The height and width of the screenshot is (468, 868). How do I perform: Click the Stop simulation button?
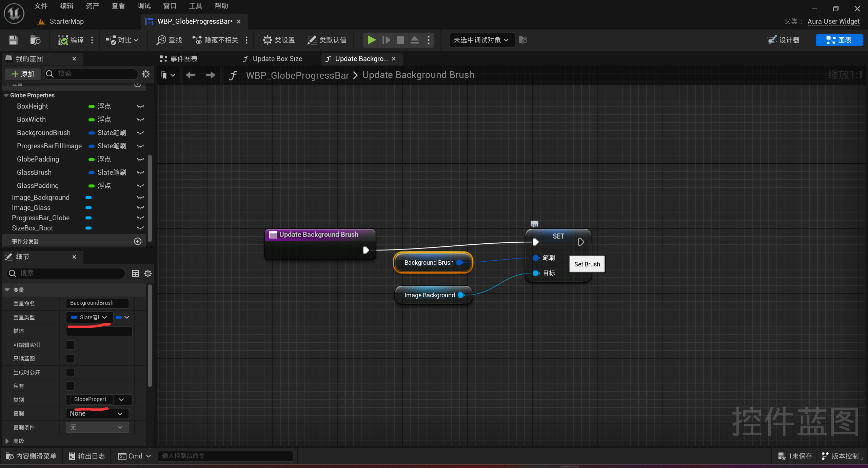tap(400, 40)
